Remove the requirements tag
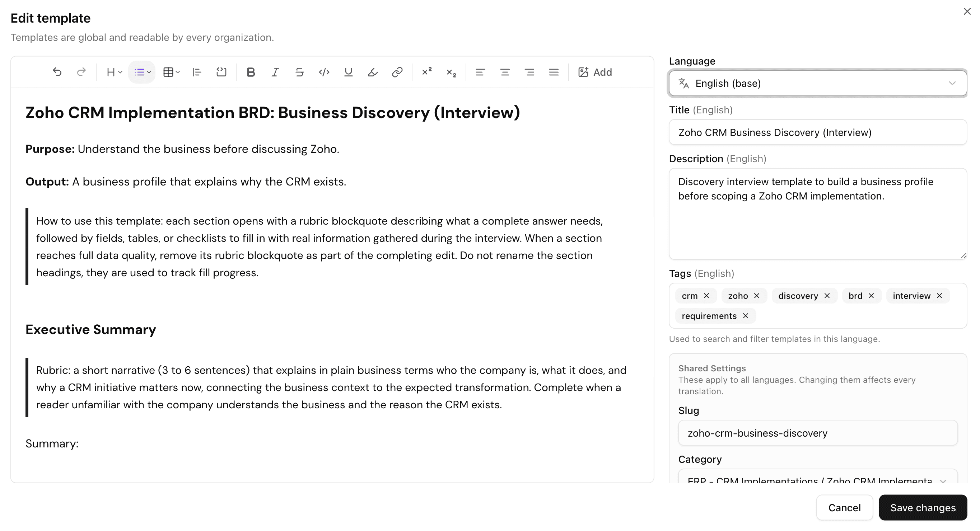This screenshot has height=531, width=980. 746,316
